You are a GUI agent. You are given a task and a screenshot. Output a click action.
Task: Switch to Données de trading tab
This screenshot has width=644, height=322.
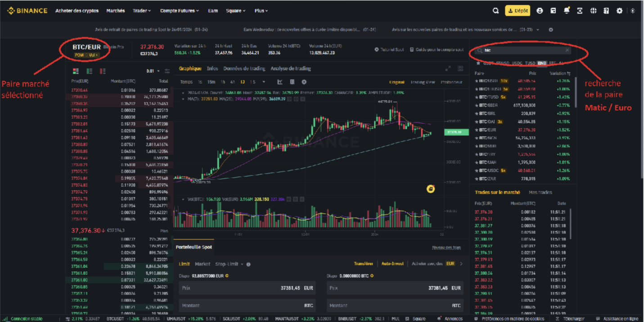(x=244, y=68)
